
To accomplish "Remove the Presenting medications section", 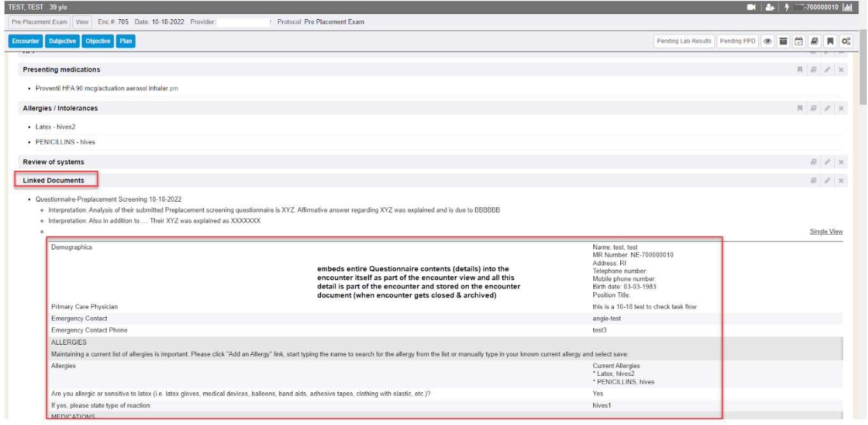I will (841, 70).
